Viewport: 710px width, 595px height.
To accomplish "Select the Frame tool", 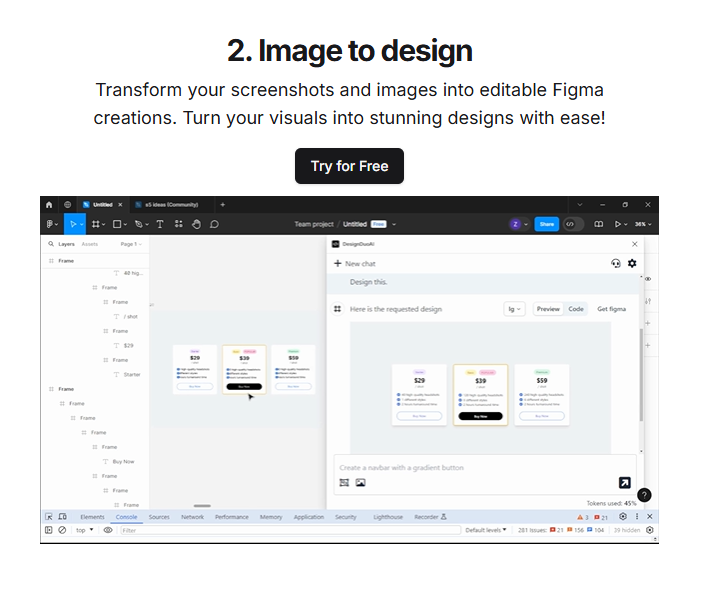I will click(98, 224).
